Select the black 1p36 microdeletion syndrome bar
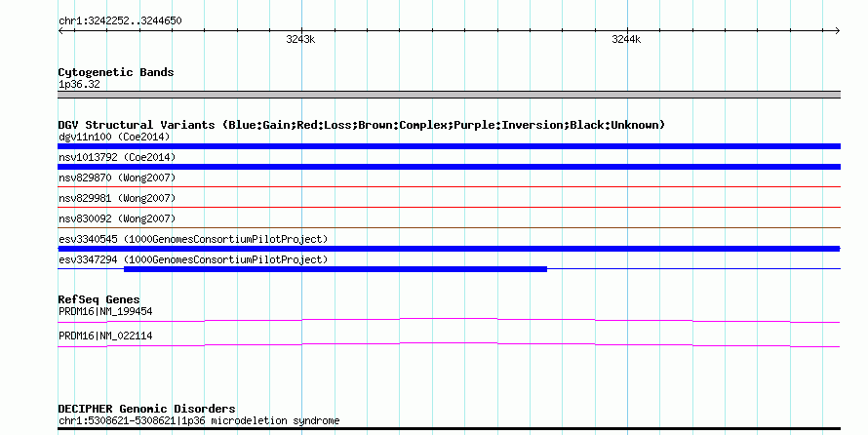 pyautogui.click(x=449, y=429)
